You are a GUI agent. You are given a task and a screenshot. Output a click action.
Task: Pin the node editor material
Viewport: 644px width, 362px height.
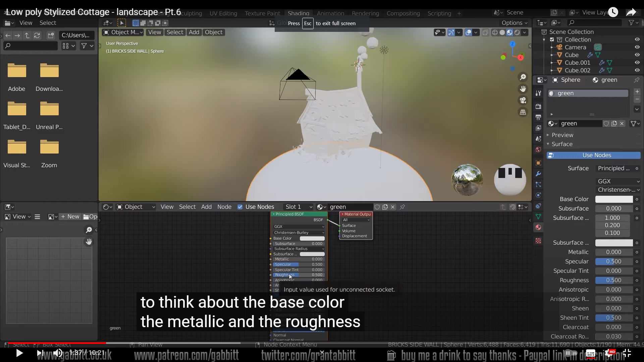[402, 207]
